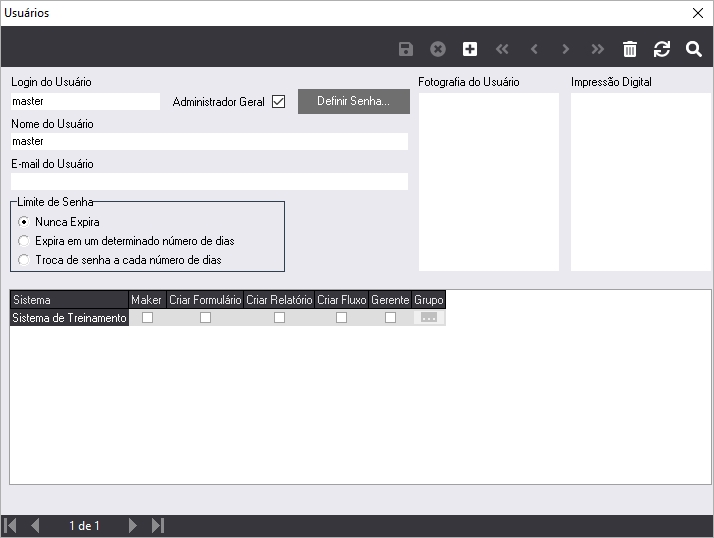Go to previous record in bottom bar
The height and width of the screenshot is (538, 714).
(35, 526)
